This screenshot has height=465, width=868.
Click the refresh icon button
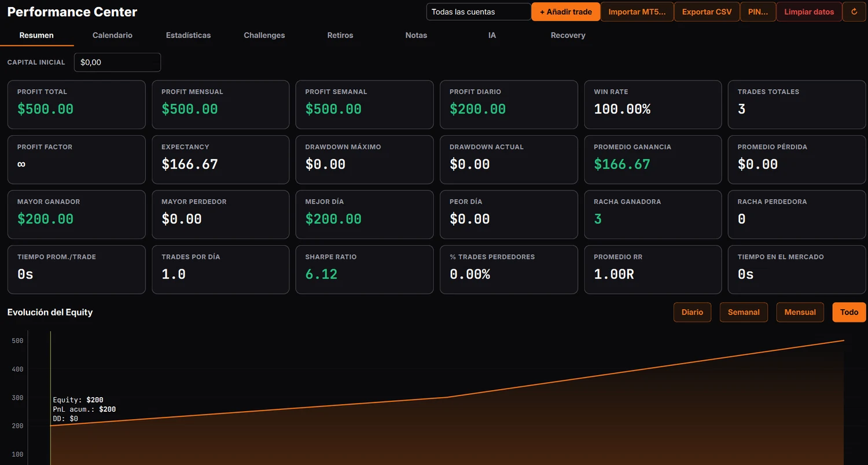[854, 12]
